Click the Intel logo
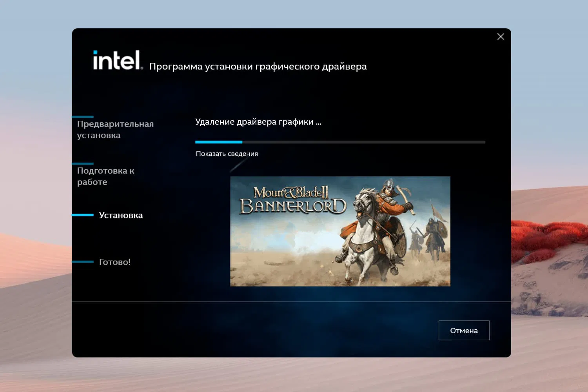The height and width of the screenshot is (392, 588). [x=118, y=60]
